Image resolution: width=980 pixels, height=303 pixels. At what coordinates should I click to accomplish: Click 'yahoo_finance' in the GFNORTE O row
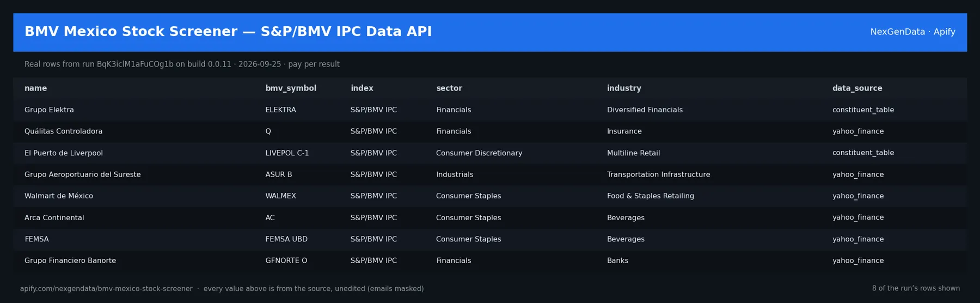857,260
